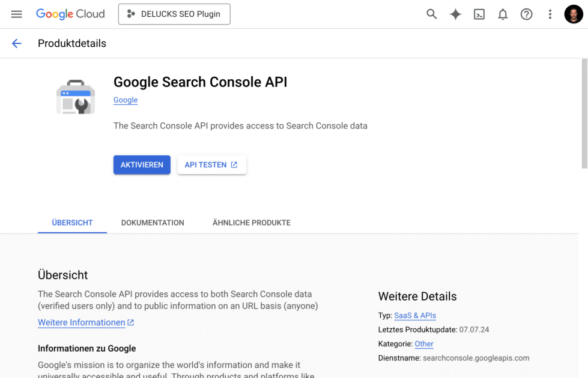Click the searchconsole.googleapis.com service name
588x378 pixels.
[x=476, y=358]
